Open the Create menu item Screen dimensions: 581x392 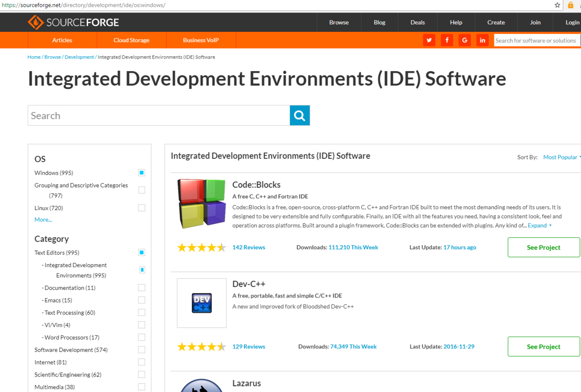496,22
